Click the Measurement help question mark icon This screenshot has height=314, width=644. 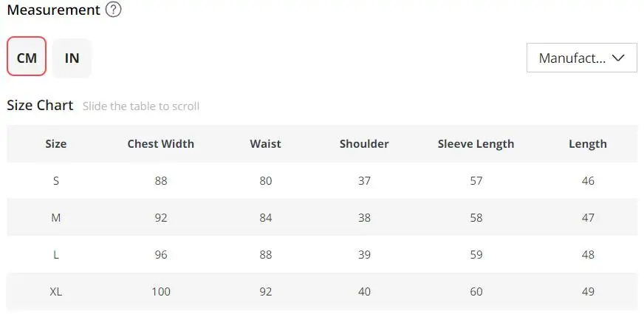pyautogui.click(x=113, y=10)
